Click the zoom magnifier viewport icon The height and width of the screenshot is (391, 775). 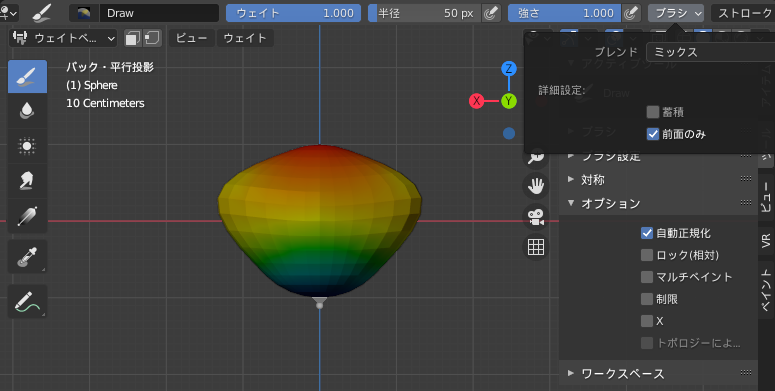tap(536, 157)
